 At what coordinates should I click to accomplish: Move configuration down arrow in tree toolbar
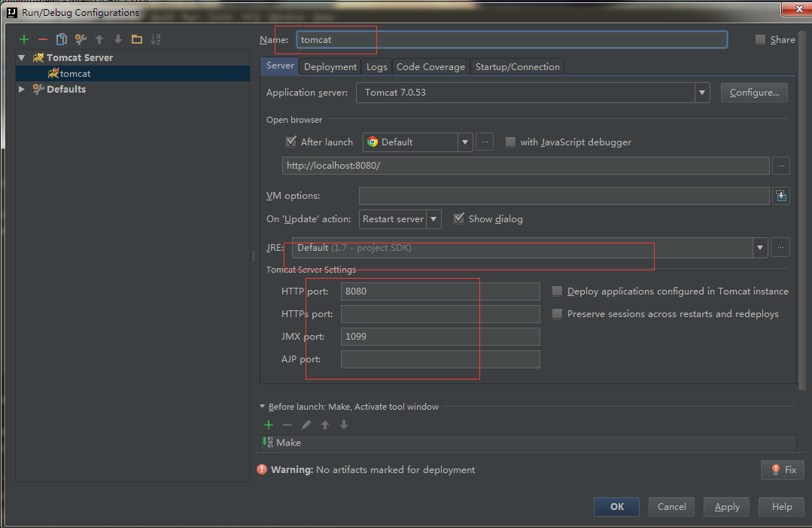pyautogui.click(x=118, y=39)
